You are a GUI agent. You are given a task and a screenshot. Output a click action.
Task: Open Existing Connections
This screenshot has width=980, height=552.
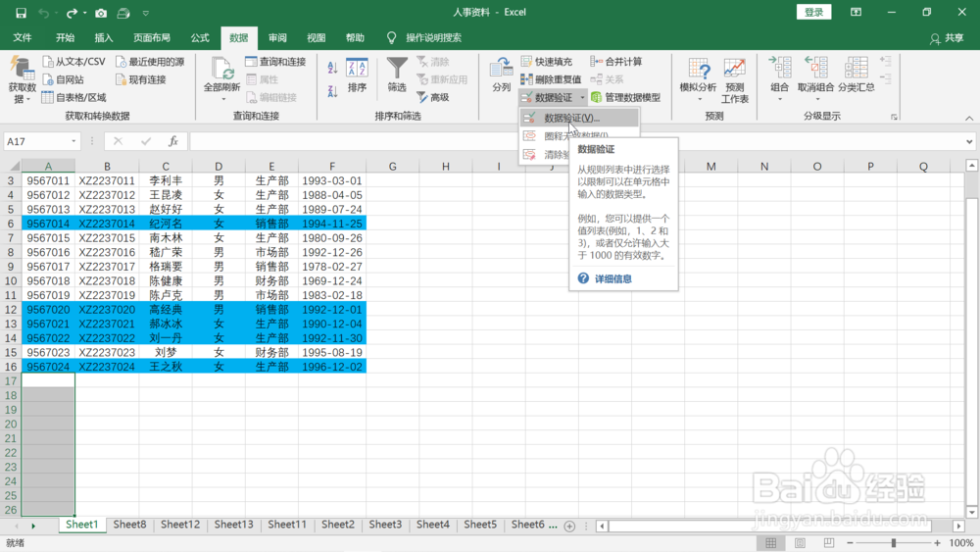coord(140,79)
